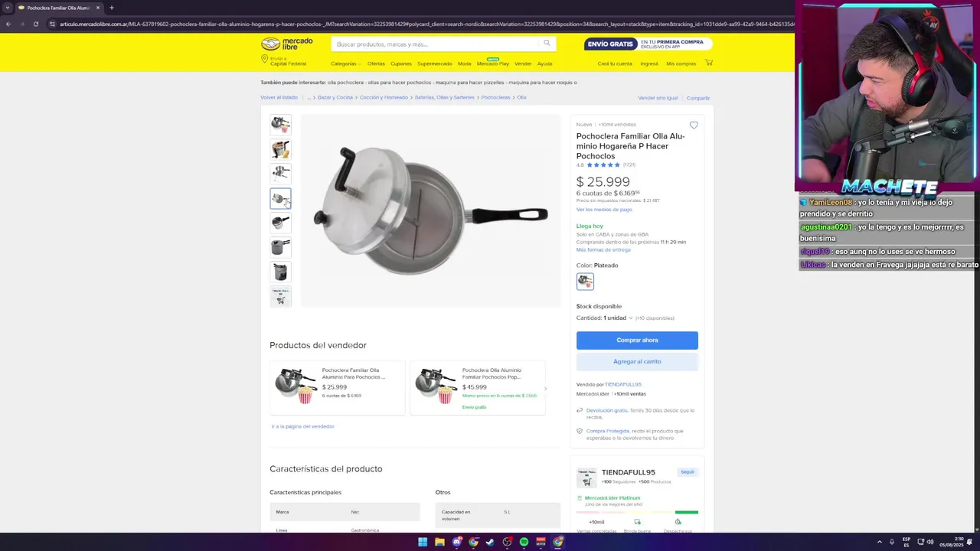Click Ver los medios de pago
This screenshot has height=551, width=980.
point(604,210)
